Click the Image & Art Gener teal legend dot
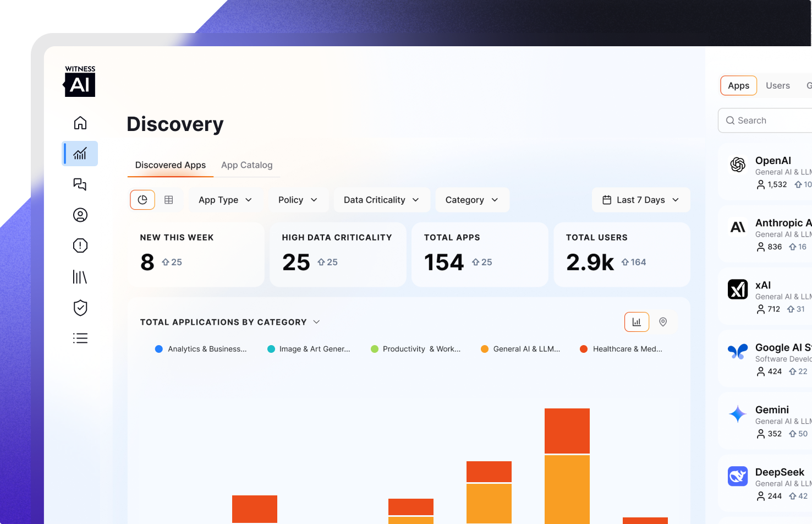Viewport: 812px width, 524px height. tap(271, 349)
